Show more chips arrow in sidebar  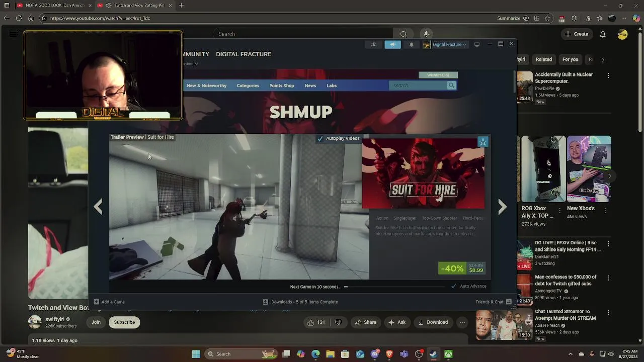pos(603,60)
